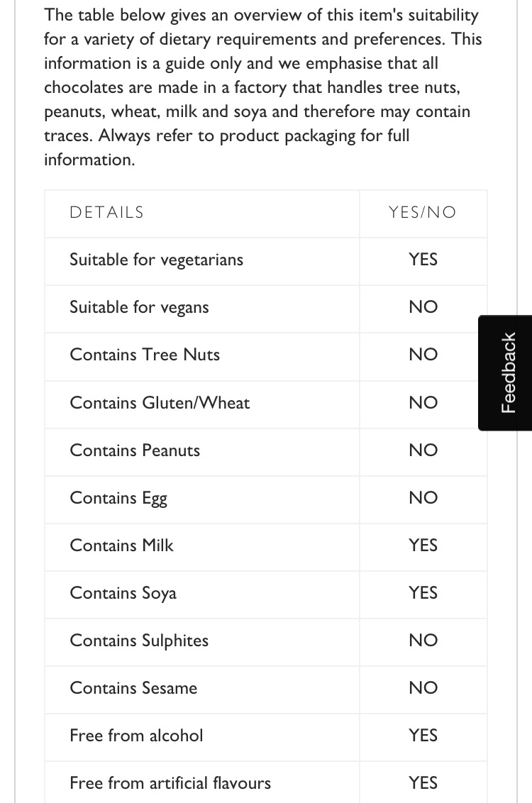Click the YES value for Contains Milk
The height and width of the screenshot is (803, 532).
[423, 546]
